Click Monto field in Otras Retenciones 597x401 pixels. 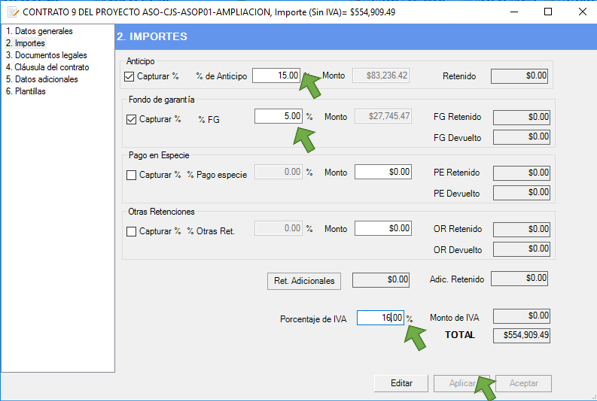(383, 228)
